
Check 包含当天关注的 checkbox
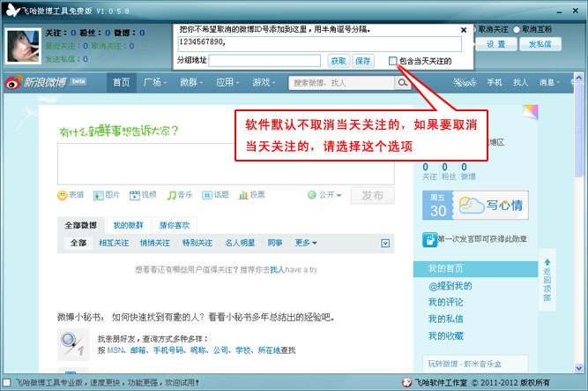tap(392, 61)
